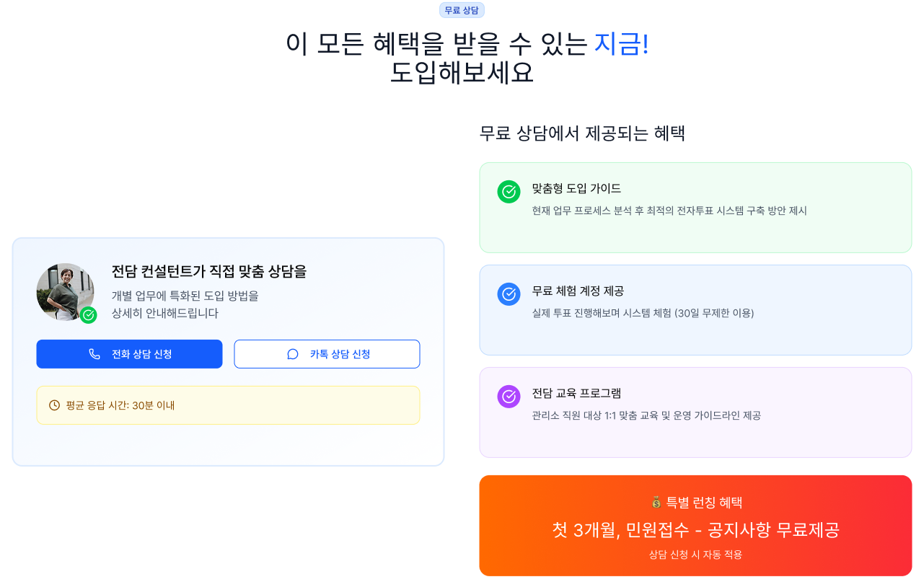Click the 무료 상담 badge at top
924x582 pixels.
click(x=462, y=10)
